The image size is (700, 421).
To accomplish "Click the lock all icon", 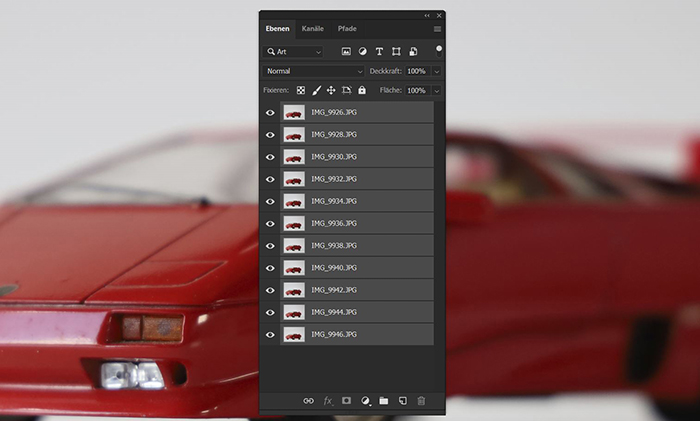I will coord(362,90).
